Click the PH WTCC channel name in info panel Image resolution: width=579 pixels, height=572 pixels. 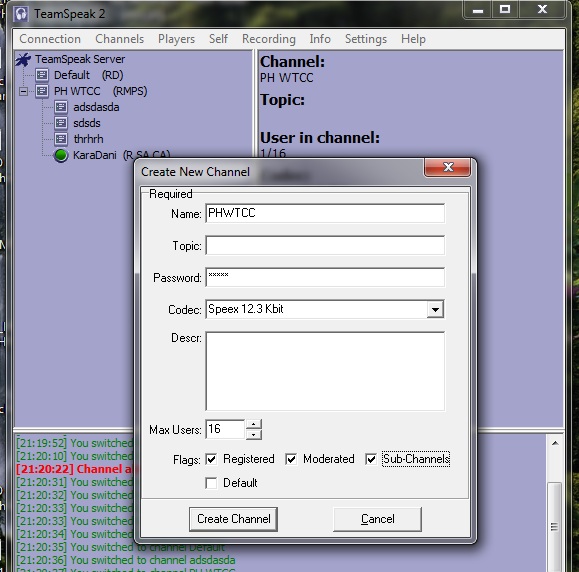pos(287,78)
